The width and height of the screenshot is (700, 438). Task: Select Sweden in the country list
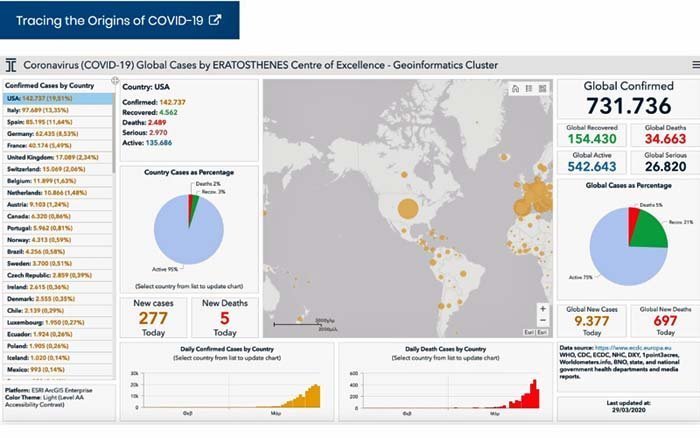point(58,263)
